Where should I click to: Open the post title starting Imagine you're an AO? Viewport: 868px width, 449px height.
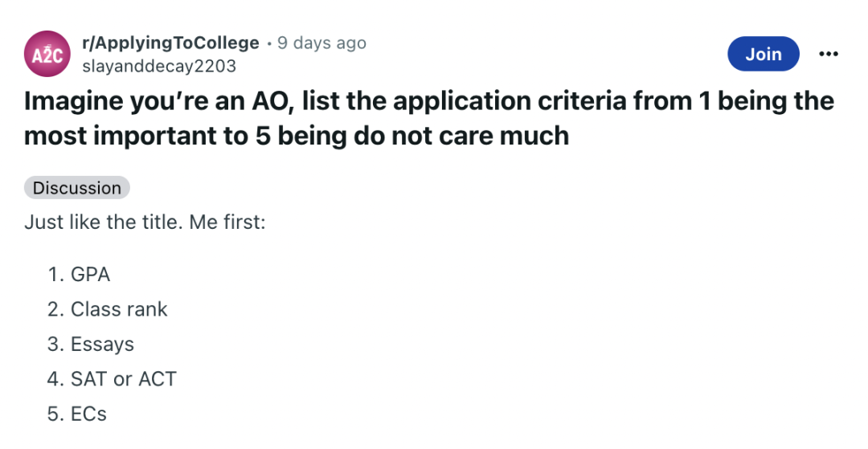429,118
